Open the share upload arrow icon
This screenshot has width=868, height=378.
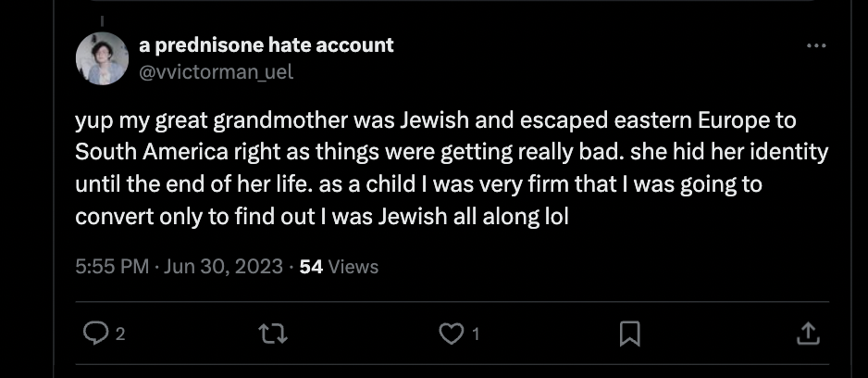click(808, 334)
